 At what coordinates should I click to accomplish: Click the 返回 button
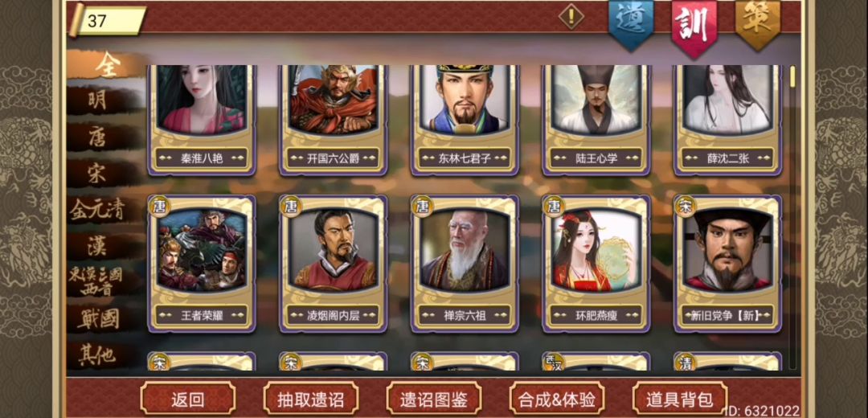(x=187, y=398)
